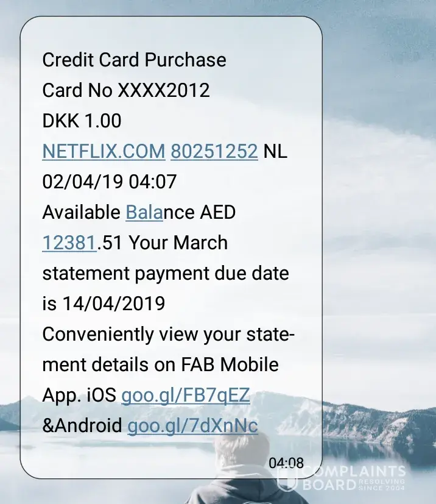
Task: Tap the 'DKK 1.00' amount text
Action: 82,121
